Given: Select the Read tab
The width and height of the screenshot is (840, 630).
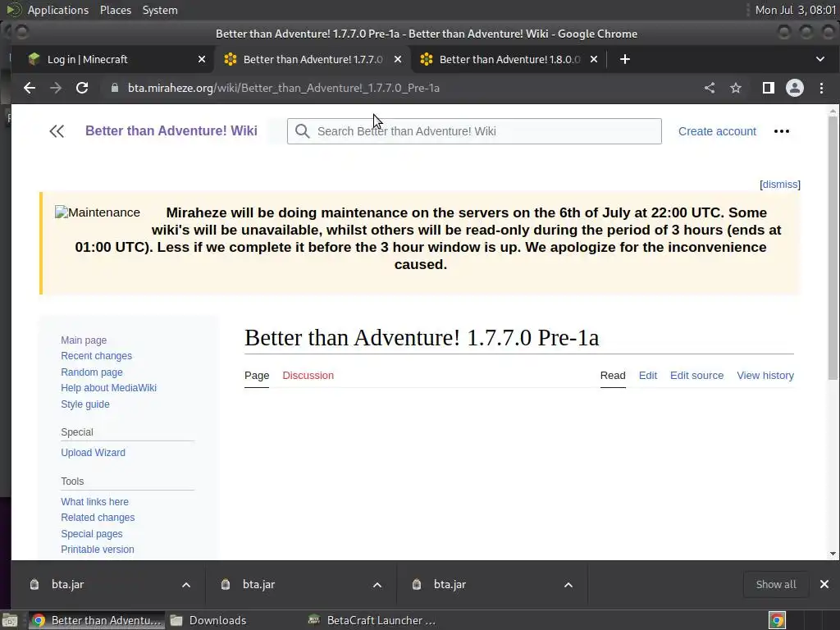Looking at the screenshot, I should (x=613, y=376).
